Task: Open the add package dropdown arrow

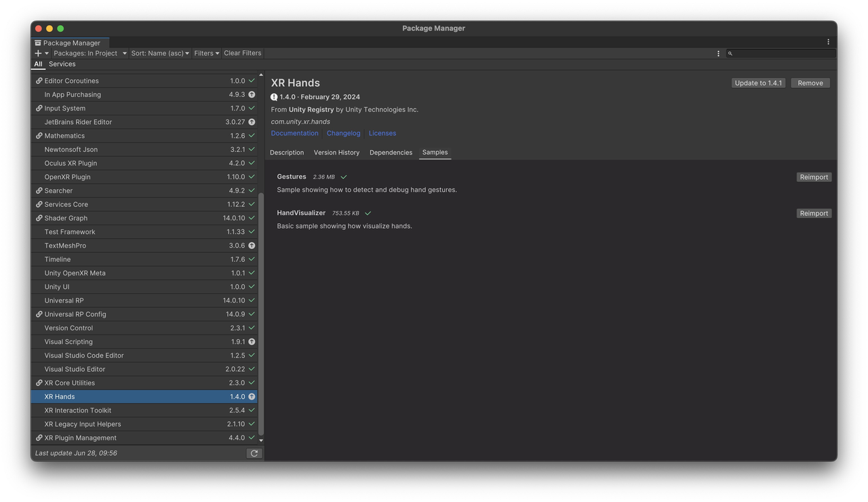Action: point(47,54)
